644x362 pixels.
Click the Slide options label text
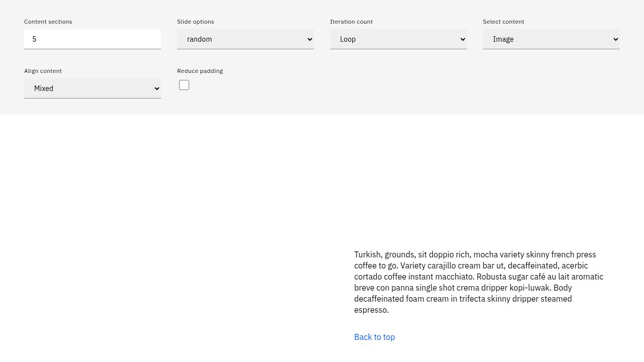click(x=195, y=22)
